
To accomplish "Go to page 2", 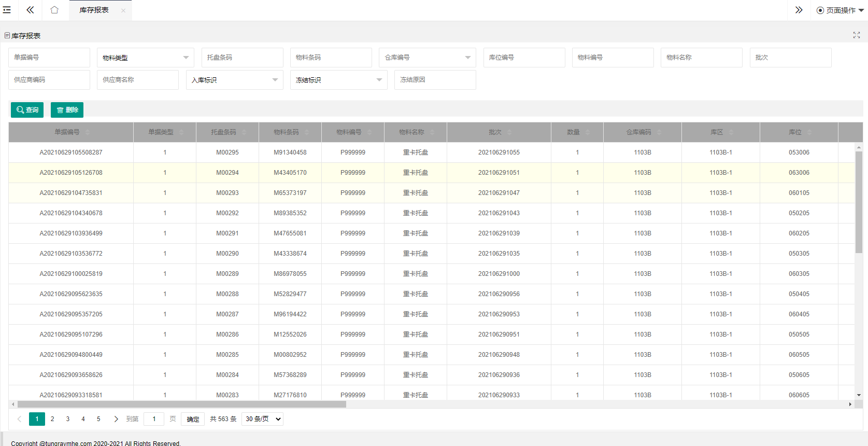I will click(52, 419).
